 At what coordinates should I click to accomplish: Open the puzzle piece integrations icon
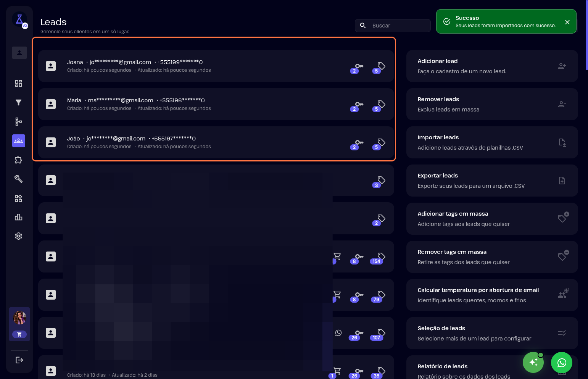(x=18, y=160)
